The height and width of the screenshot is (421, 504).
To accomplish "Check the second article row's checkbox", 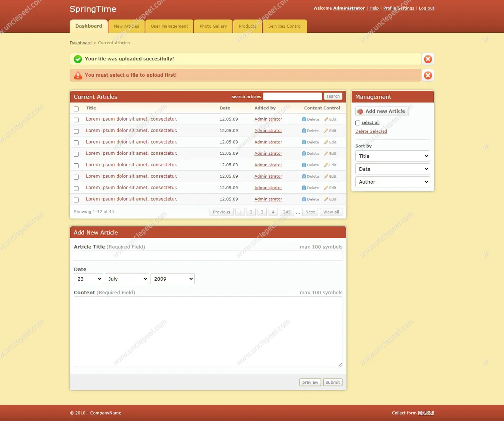I will tap(76, 131).
